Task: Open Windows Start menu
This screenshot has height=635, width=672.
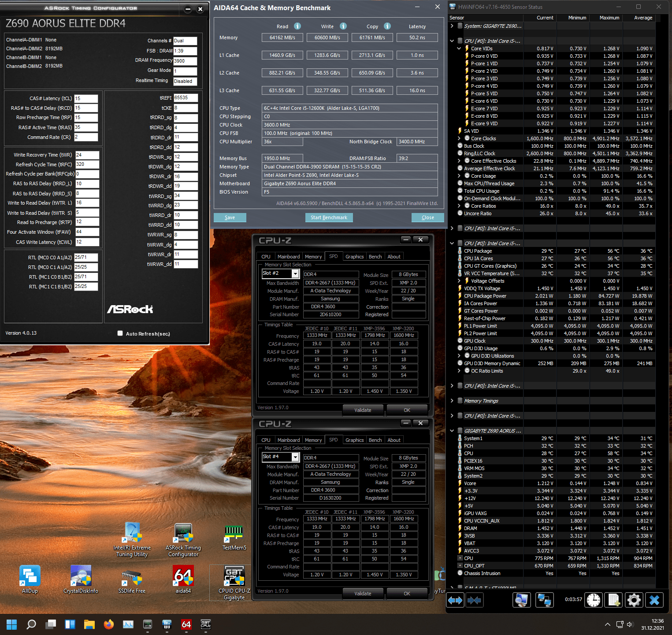Action: click(12, 624)
